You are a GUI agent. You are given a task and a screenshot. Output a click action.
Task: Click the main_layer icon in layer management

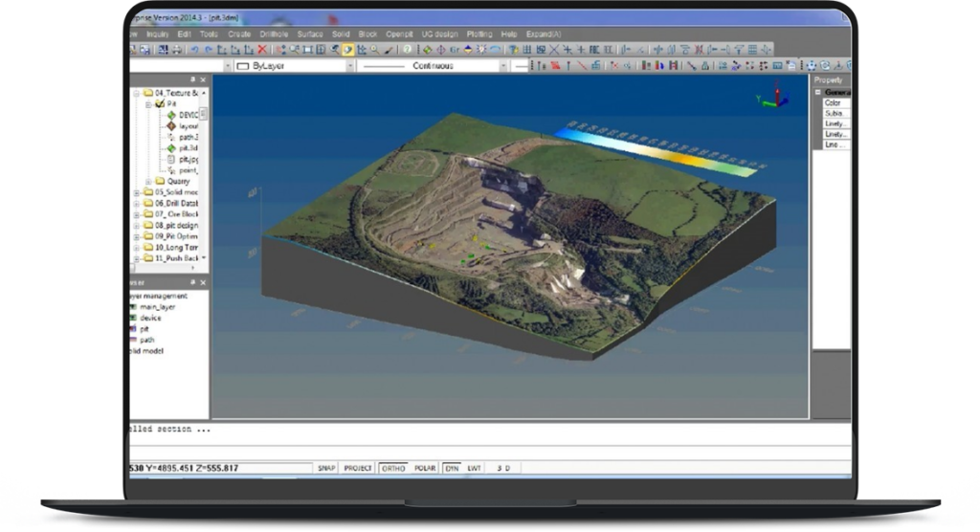[133, 306]
